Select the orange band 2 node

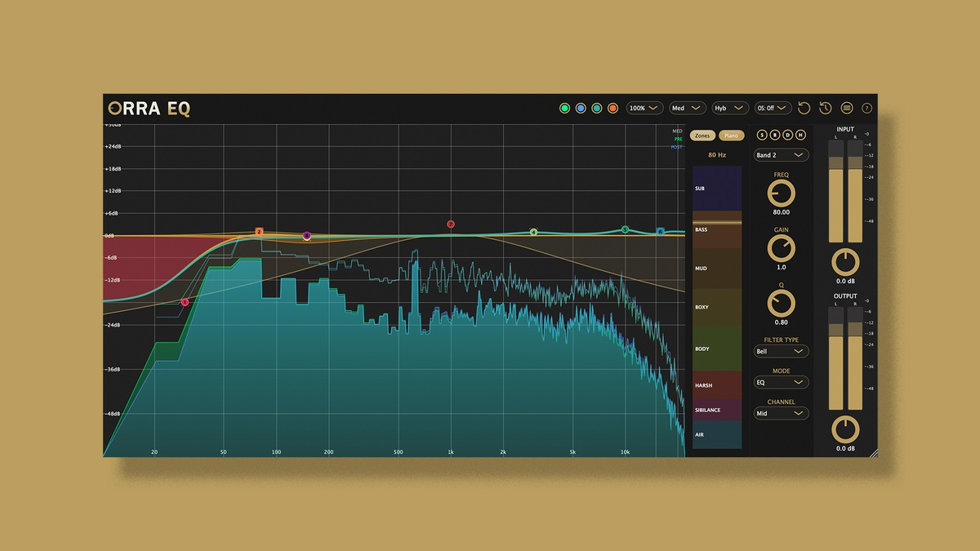[x=259, y=232]
